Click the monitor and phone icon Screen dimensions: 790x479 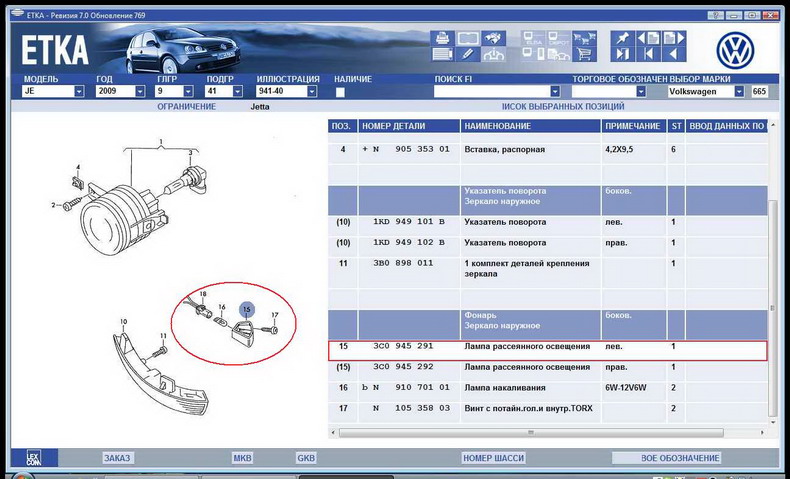tap(533, 54)
